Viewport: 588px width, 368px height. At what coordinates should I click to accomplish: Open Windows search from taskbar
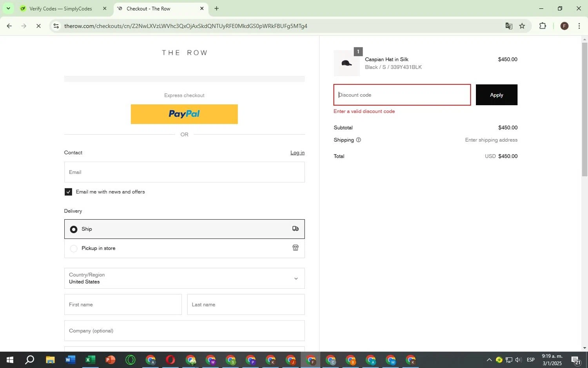(x=30, y=360)
